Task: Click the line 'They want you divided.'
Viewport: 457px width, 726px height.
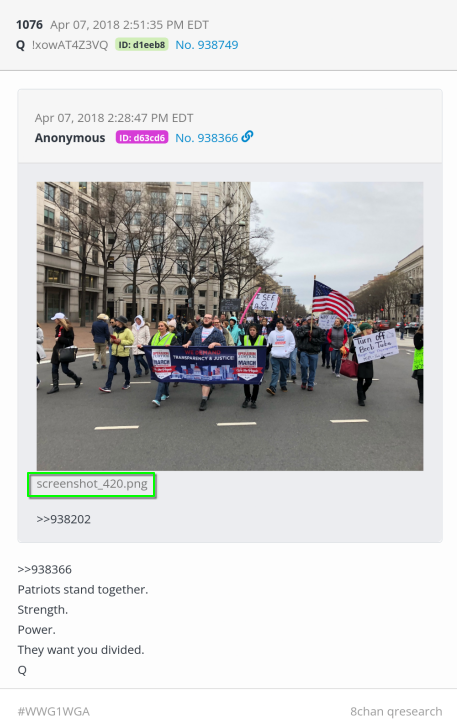Action: (x=81, y=650)
